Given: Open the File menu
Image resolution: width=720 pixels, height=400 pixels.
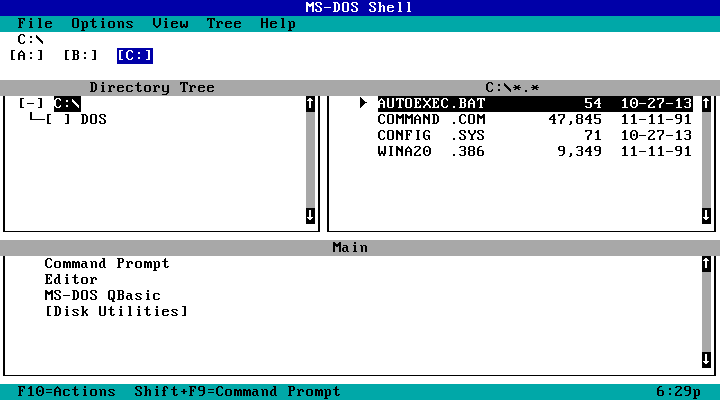Looking at the screenshot, I should click(35, 23).
